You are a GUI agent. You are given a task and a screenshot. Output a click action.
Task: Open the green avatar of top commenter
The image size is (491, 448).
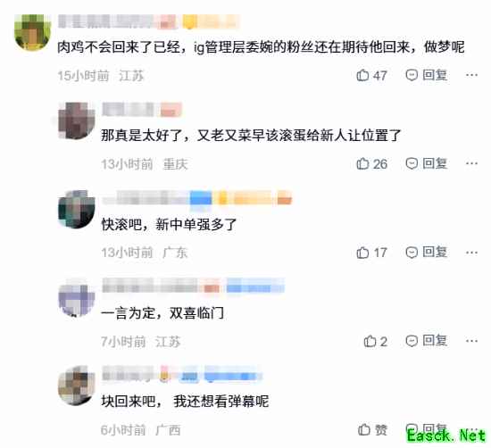[32, 32]
